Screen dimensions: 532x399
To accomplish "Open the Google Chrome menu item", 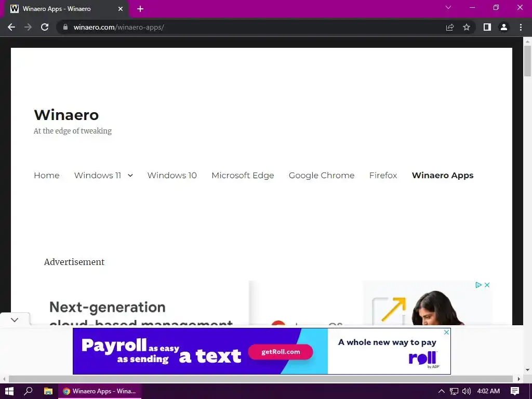I will pyautogui.click(x=321, y=176).
